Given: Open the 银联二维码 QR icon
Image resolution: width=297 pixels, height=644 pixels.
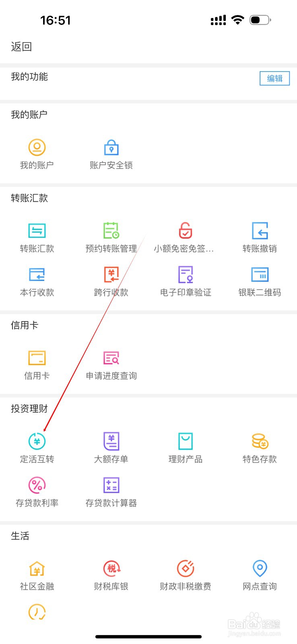Looking at the screenshot, I should point(260,275).
